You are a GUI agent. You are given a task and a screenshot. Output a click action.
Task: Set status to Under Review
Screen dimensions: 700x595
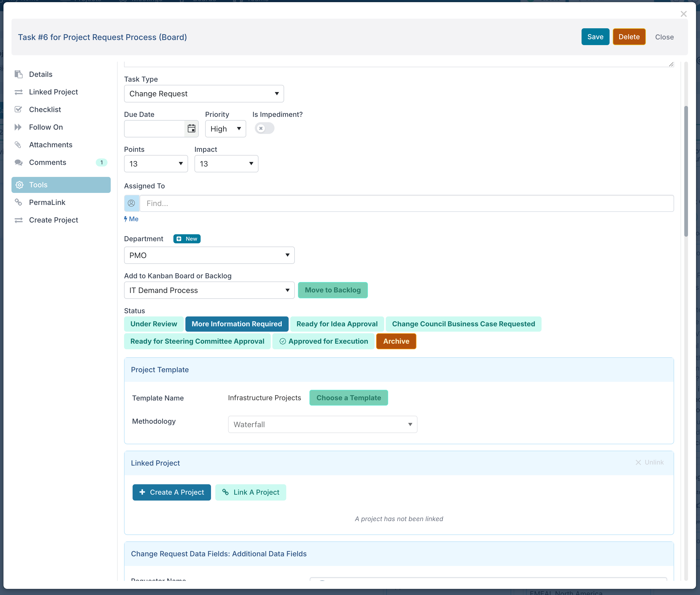pyautogui.click(x=153, y=324)
